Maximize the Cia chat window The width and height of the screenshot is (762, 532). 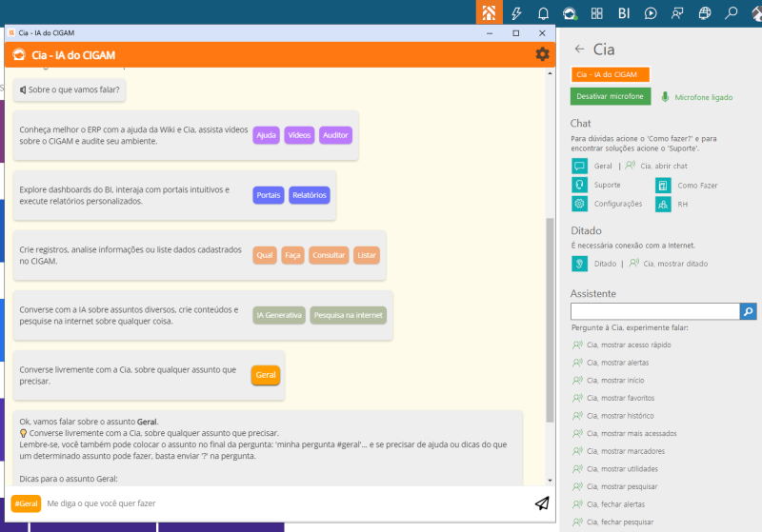(x=515, y=33)
